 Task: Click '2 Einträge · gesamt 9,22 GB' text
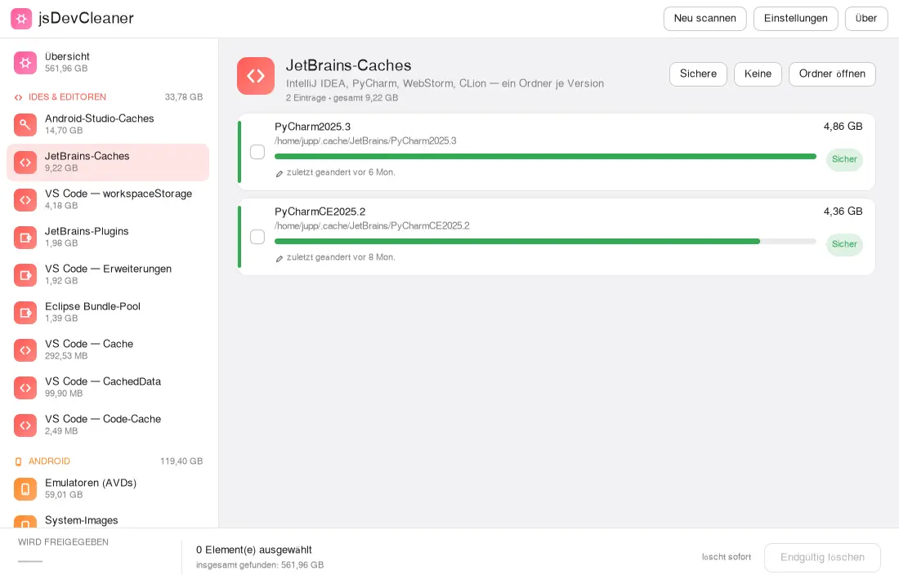point(342,98)
